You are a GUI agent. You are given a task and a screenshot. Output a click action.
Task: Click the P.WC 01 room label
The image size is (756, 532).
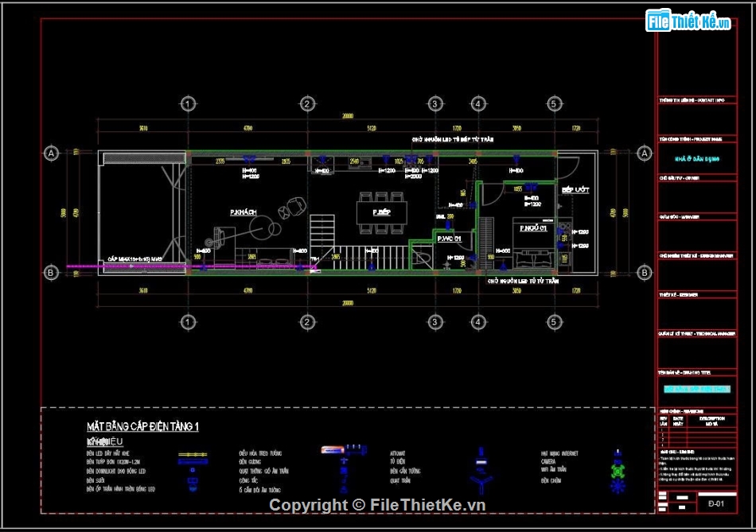tap(449, 238)
